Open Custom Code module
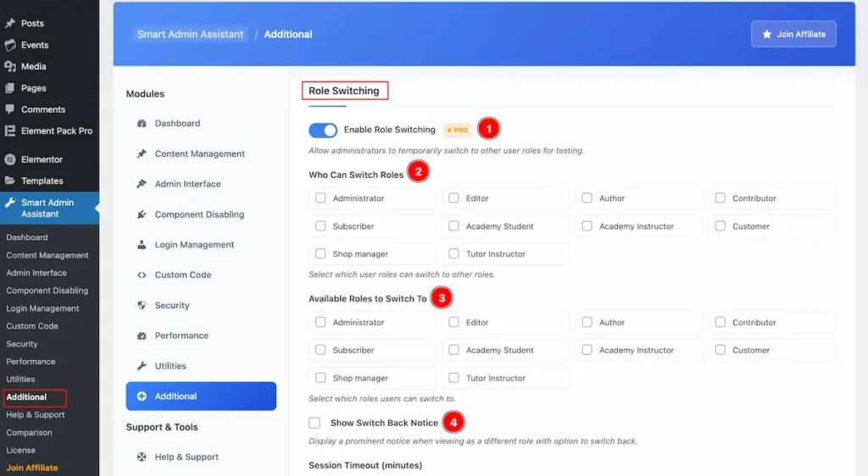 (201, 274)
